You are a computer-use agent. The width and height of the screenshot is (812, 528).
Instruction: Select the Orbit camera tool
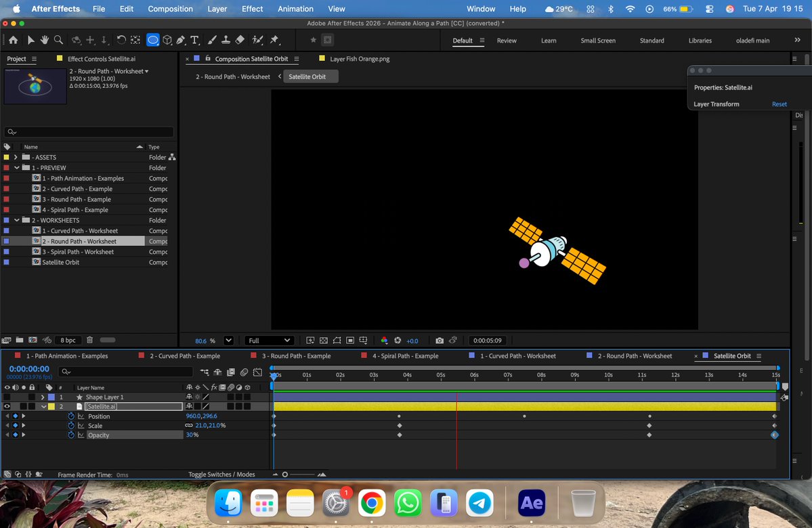click(76, 40)
